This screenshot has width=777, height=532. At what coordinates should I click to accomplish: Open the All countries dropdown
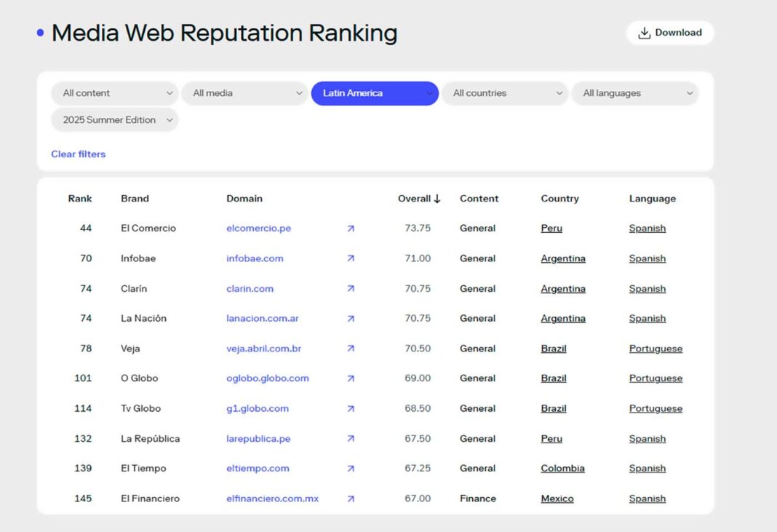coord(505,93)
